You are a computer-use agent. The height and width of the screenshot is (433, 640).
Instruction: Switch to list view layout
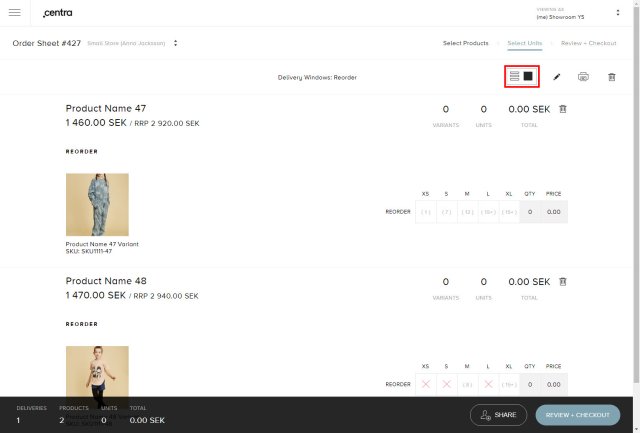[515, 76]
